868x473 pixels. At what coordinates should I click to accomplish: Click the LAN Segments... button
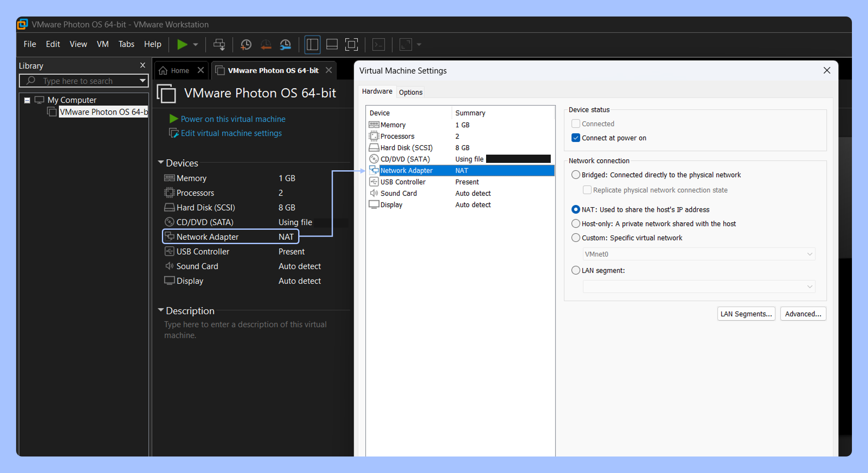click(x=746, y=314)
